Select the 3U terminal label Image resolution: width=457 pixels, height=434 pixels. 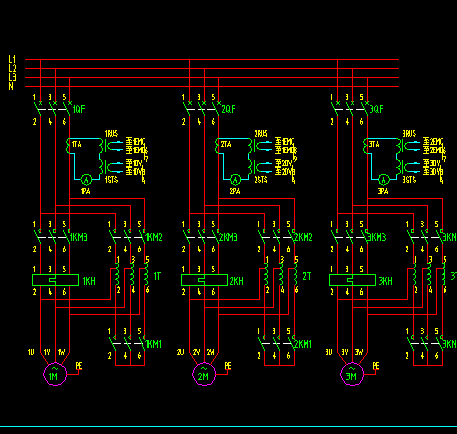pos(329,352)
